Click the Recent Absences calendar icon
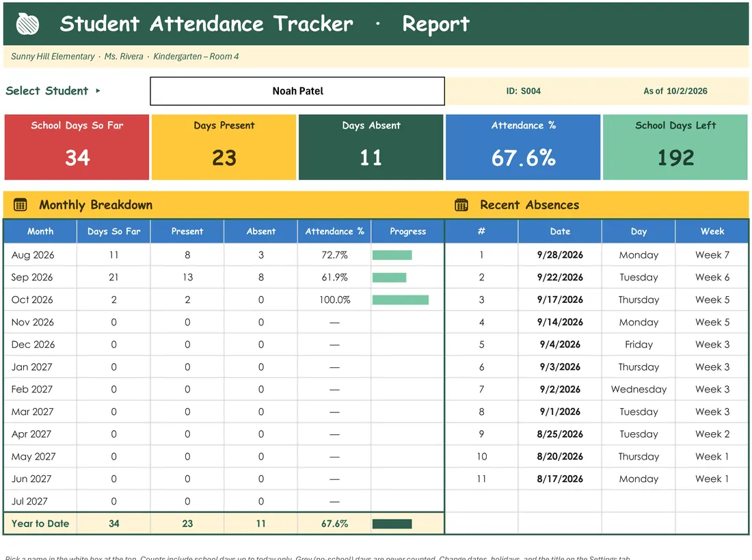The image size is (752, 560). coord(461,205)
